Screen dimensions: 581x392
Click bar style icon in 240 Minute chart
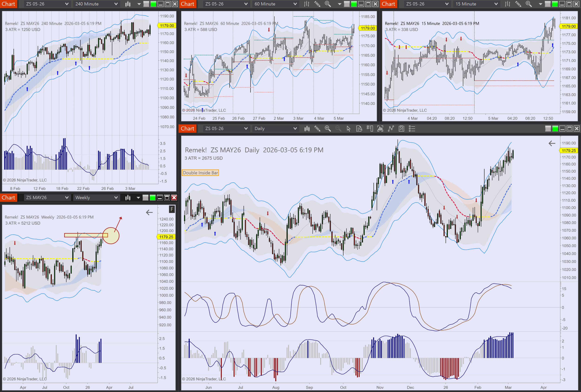tap(128, 4)
